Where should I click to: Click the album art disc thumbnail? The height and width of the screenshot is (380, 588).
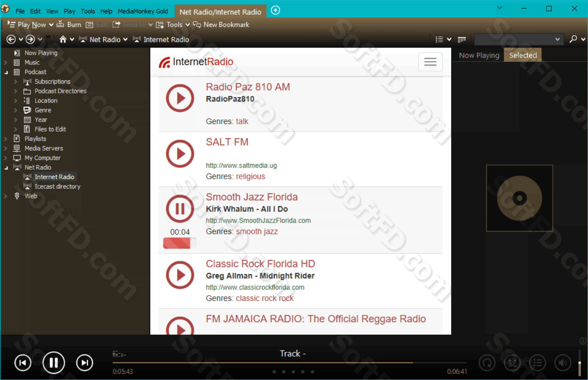[519, 198]
